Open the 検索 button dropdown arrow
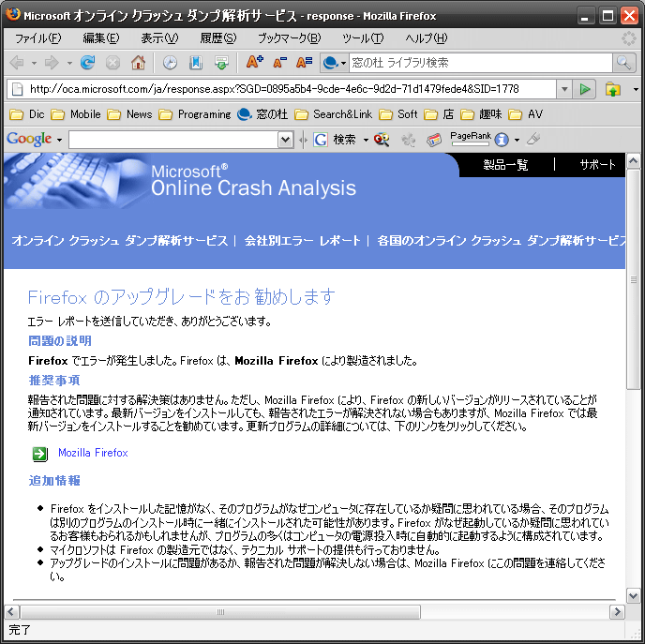The image size is (645, 644). [366, 141]
